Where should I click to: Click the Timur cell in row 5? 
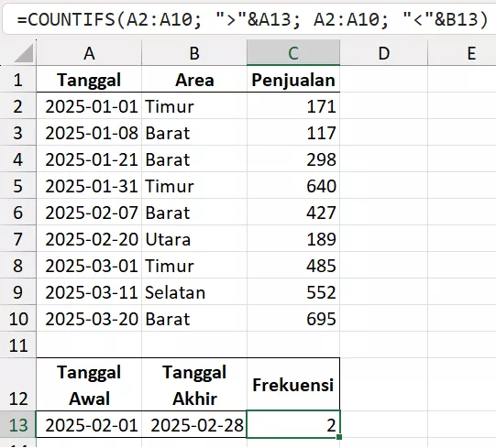(x=194, y=186)
